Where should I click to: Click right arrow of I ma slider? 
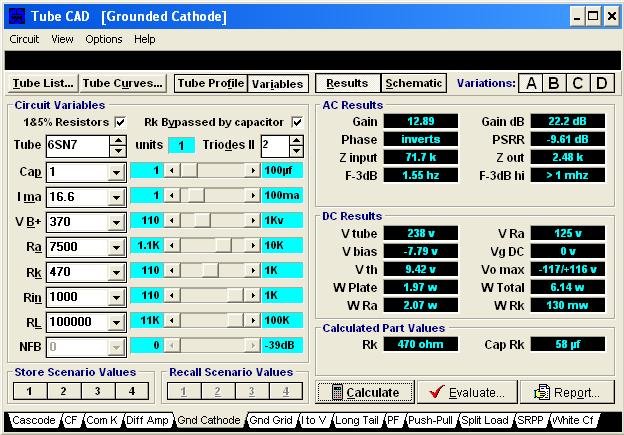point(252,196)
